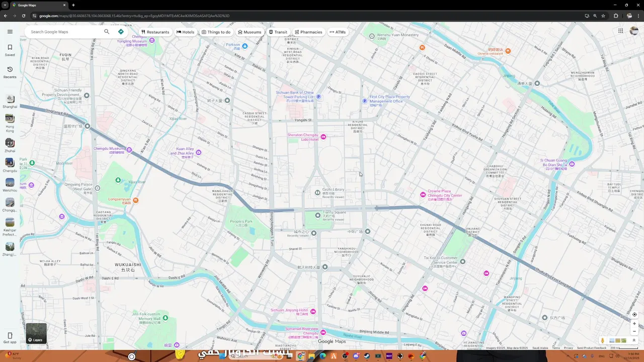Open the Hong Kong recent place thumbnail
Image resolution: width=644 pixels, height=362 pixels.
point(10,119)
